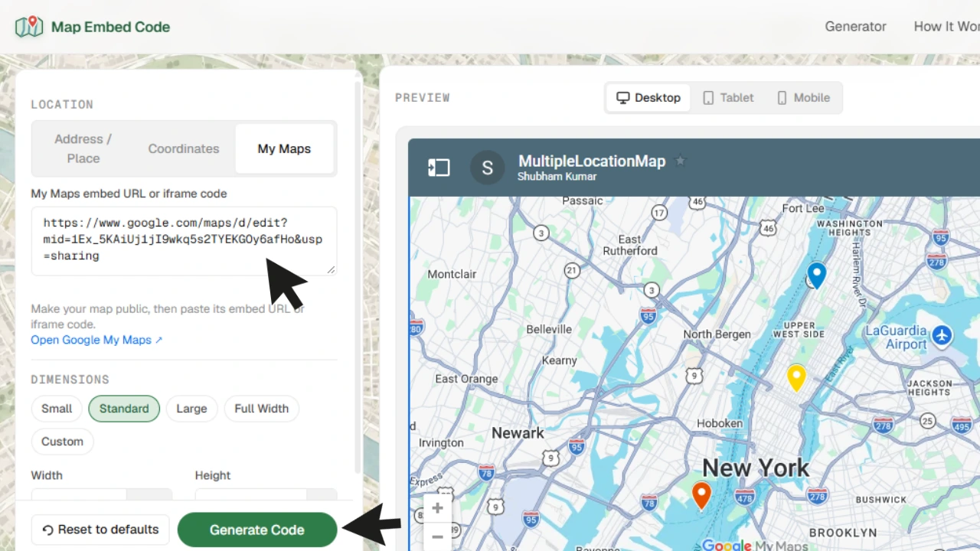Screen dimensions: 980x551
Task: Click the S avatar in map header
Action: [x=487, y=168]
